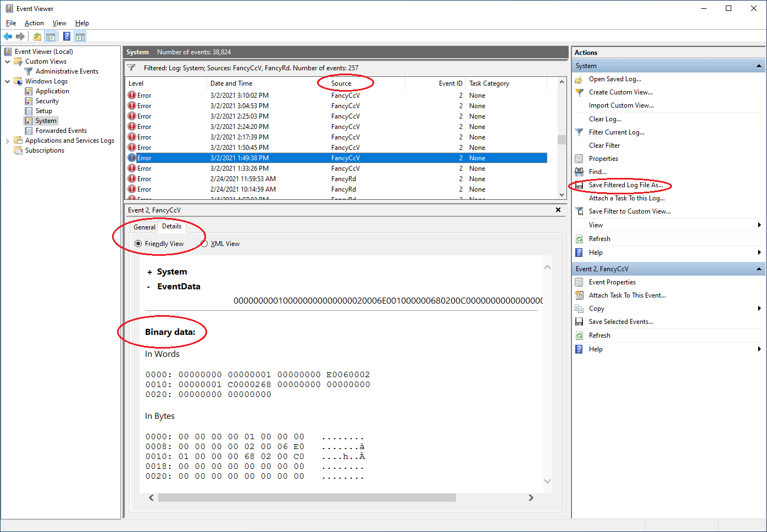Open the Help menu in menu bar

tap(82, 23)
